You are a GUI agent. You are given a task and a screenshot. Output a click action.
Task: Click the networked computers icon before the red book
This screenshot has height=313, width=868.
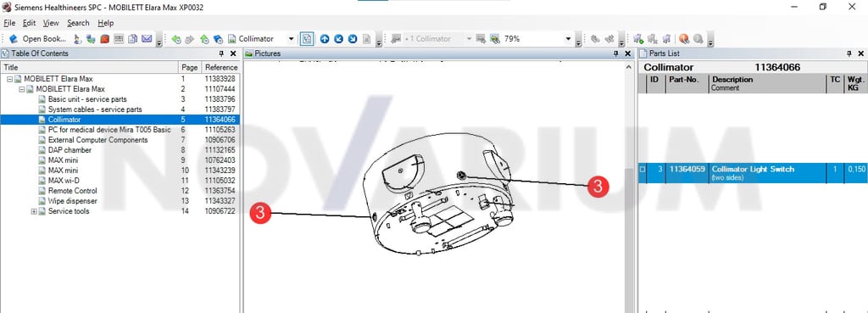point(91,39)
